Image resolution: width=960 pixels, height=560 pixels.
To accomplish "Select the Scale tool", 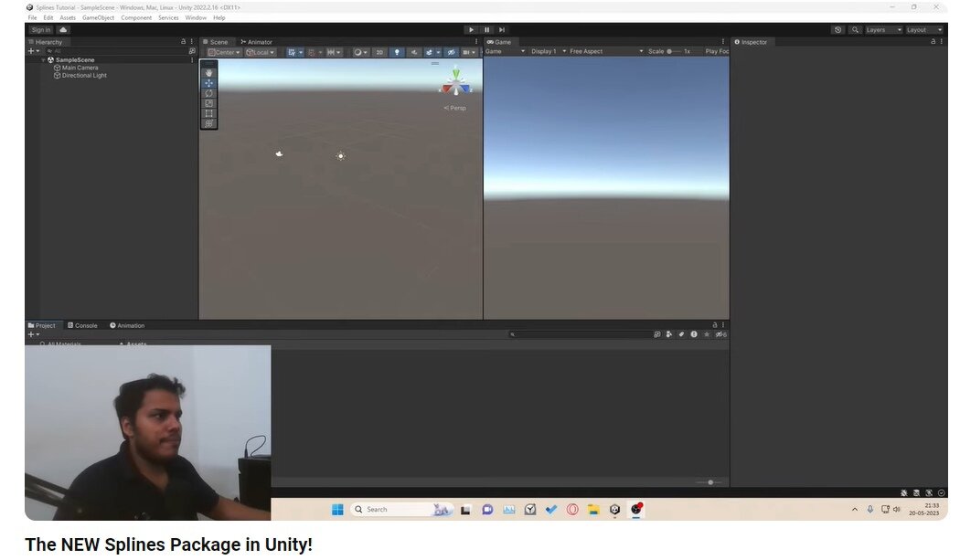I will [x=208, y=103].
